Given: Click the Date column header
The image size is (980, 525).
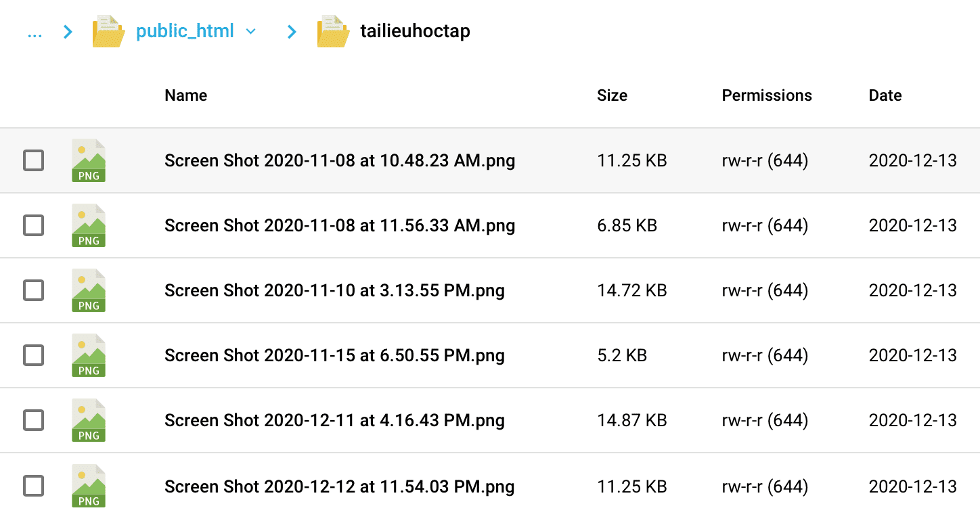Looking at the screenshot, I should point(885,95).
